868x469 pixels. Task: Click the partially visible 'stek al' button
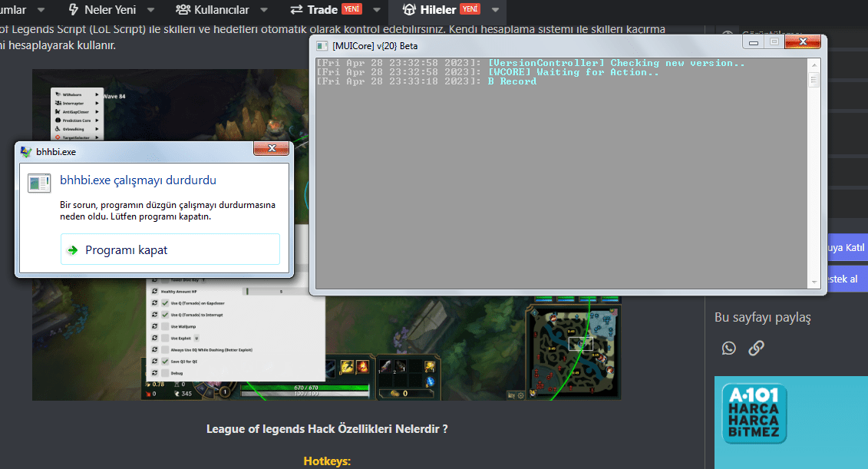click(x=847, y=279)
